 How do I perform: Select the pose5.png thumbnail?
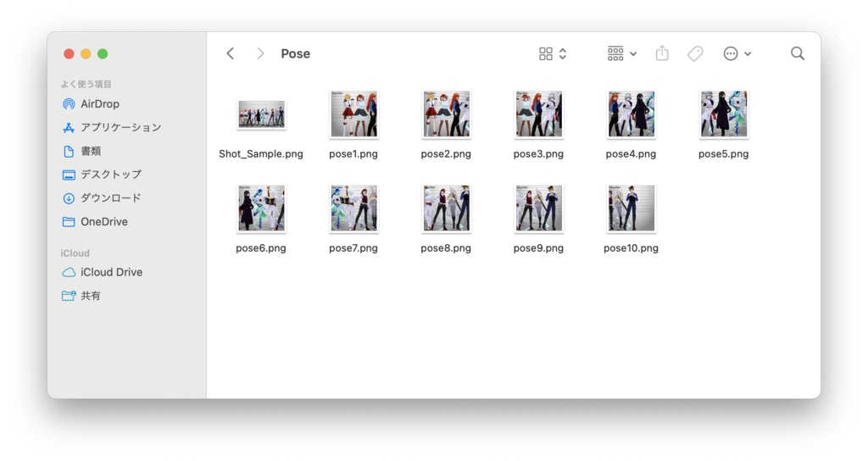click(724, 114)
